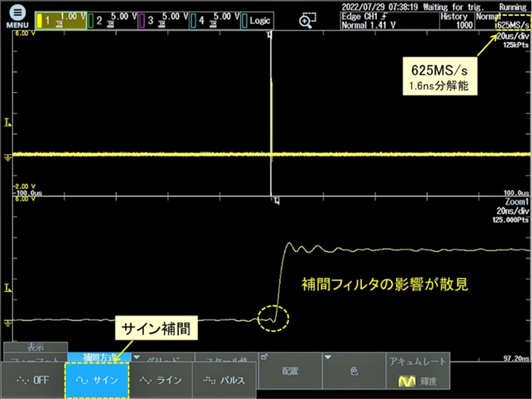Image resolution: width=532 pixels, height=399 pixels.
Task: Open the MENU hamburger button
Action: (17, 17)
